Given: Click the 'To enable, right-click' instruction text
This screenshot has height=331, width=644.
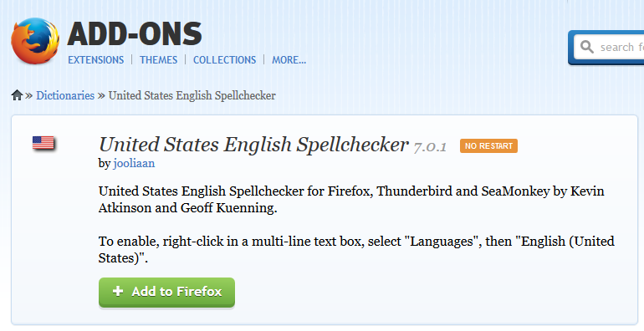Looking at the screenshot, I should [x=356, y=249].
